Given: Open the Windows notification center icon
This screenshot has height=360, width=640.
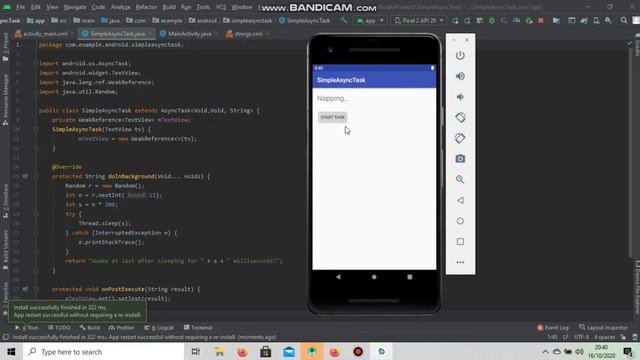Looking at the screenshot, I should (629, 352).
